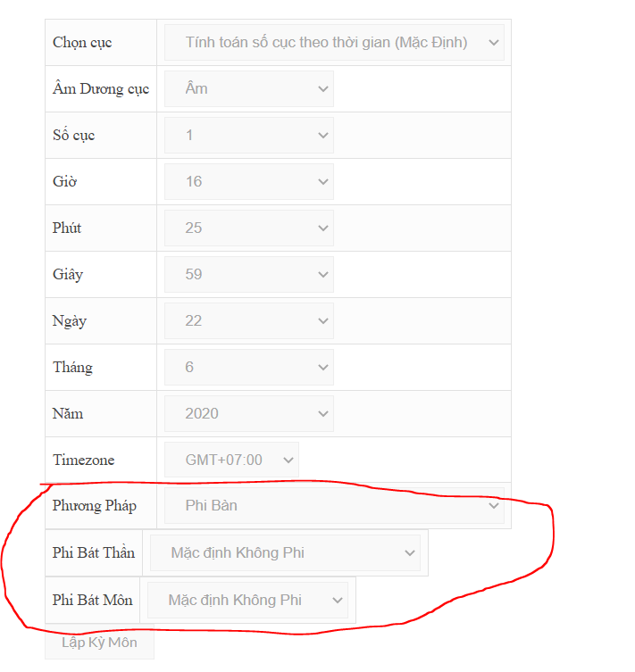Open the Phương Pháp dropdown showing Phi Bàn
Screen dimensions: 635x672
coord(334,506)
